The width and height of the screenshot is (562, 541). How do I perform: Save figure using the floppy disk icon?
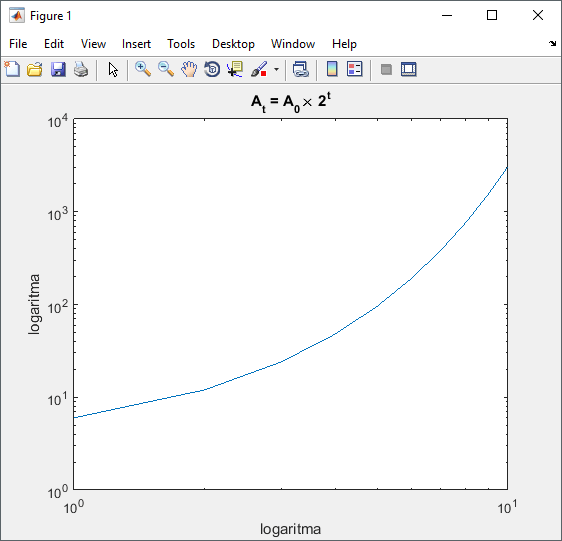pyautogui.click(x=58, y=69)
